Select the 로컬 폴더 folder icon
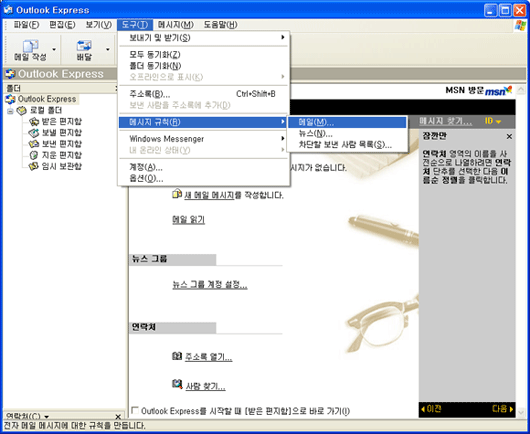Image resolution: width=530 pixels, height=434 pixels. click(x=22, y=110)
